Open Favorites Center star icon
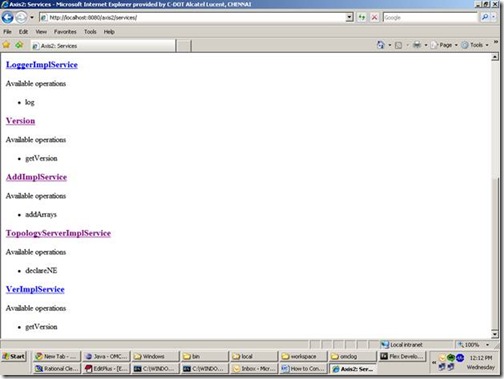The height and width of the screenshot is (379, 504). 6,45
